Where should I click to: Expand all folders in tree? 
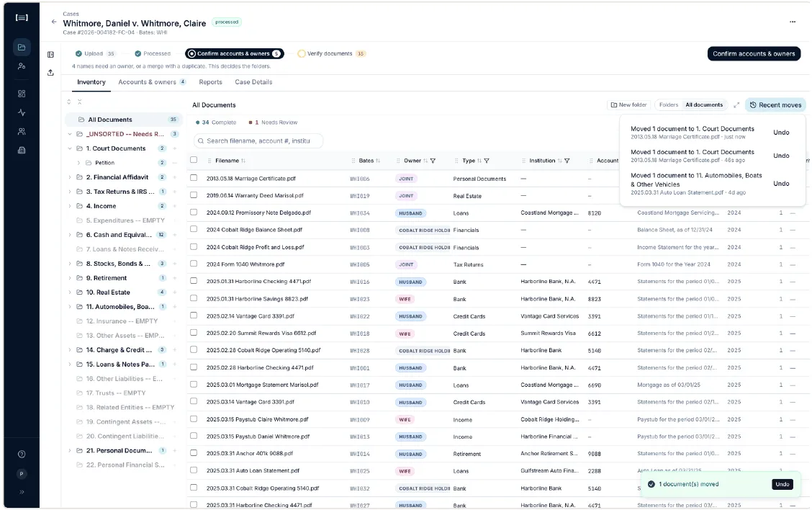[x=69, y=102]
